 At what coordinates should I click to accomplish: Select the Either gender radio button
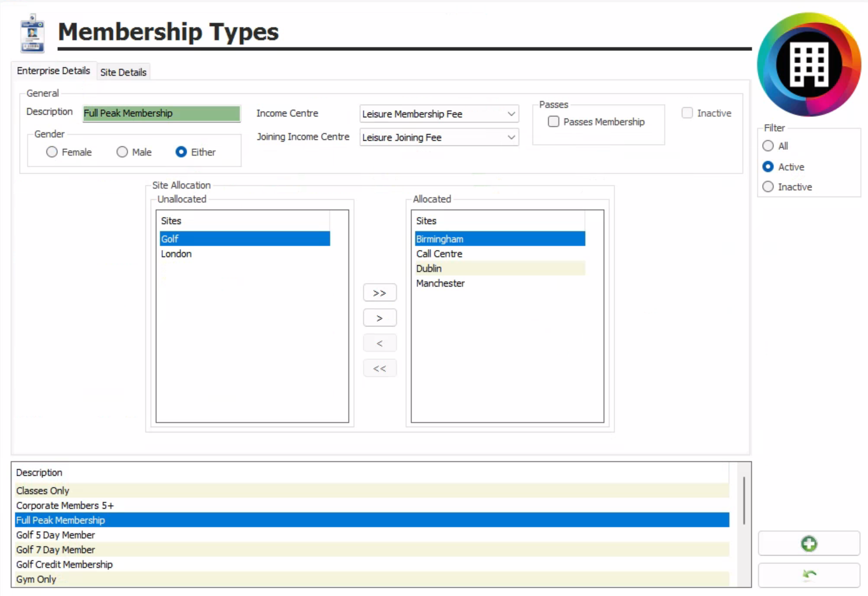coord(181,152)
